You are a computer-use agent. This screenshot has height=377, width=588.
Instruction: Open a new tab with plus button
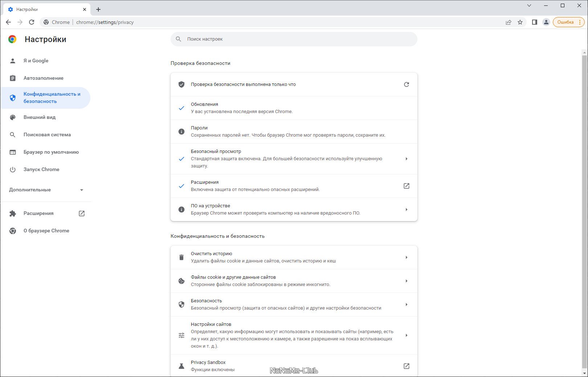pyautogui.click(x=98, y=9)
